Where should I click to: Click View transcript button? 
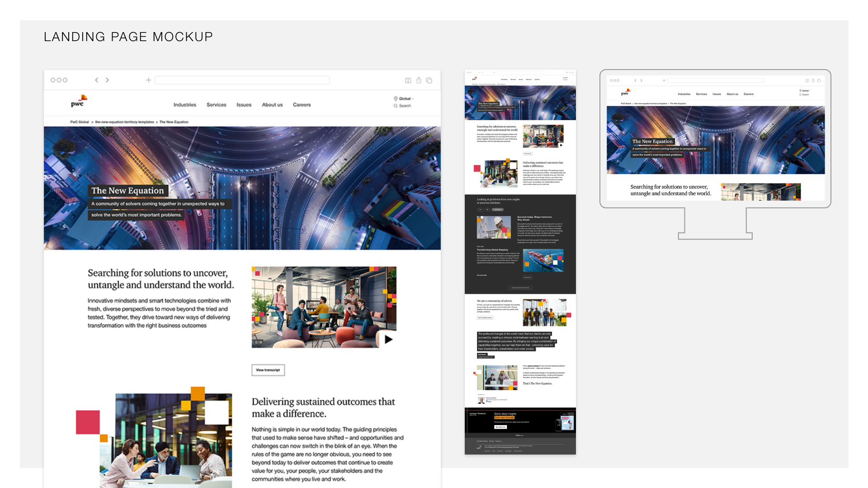point(268,370)
